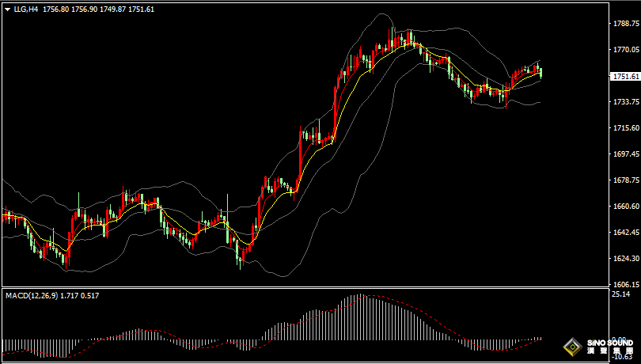The width and height of the screenshot is (641, 364).
Task: Click the 1606.15 price axis label
Action: click(625, 285)
